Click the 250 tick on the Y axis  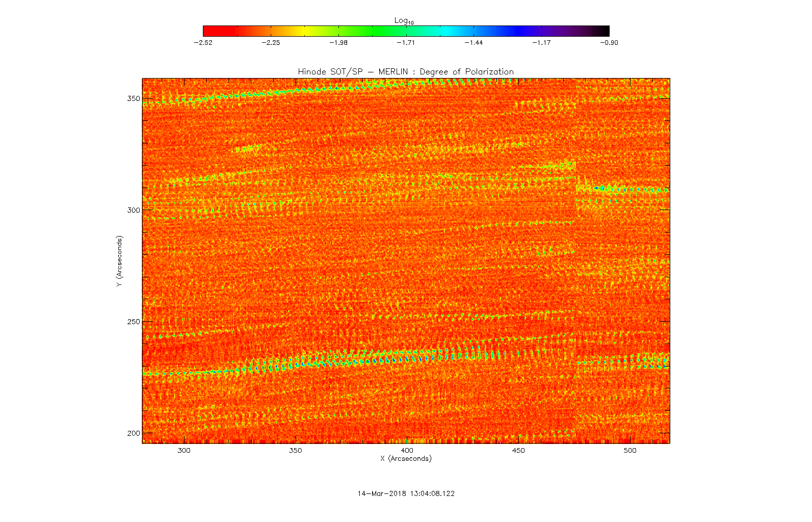coord(134,322)
